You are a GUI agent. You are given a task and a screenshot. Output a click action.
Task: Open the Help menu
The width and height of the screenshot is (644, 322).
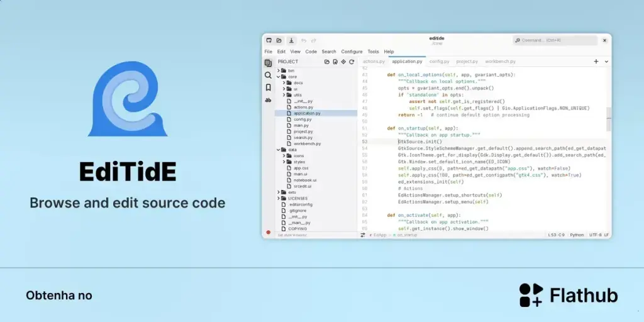tap(389, 52)
